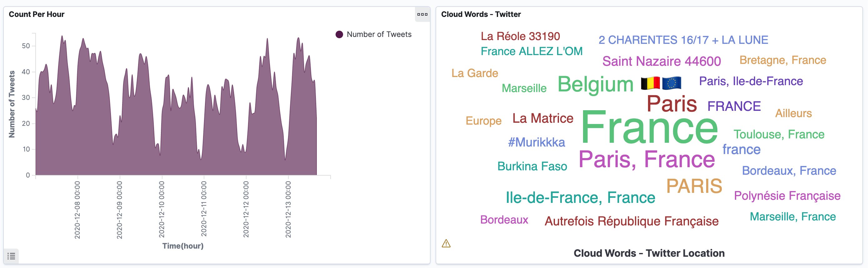The height and width of the screenshot is (268, 868).
Task: Toggle the Number of Tweets legend series
Action: click(379, 34)
